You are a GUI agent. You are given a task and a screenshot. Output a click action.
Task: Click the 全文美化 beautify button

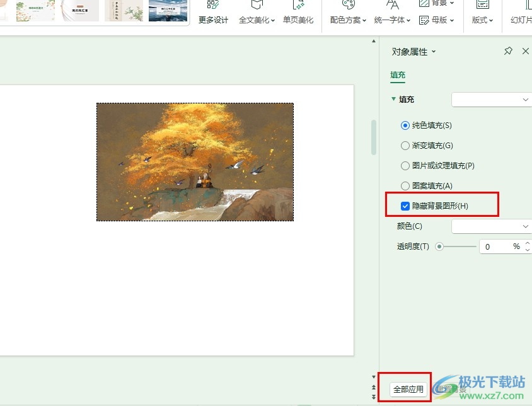[257, 13]
